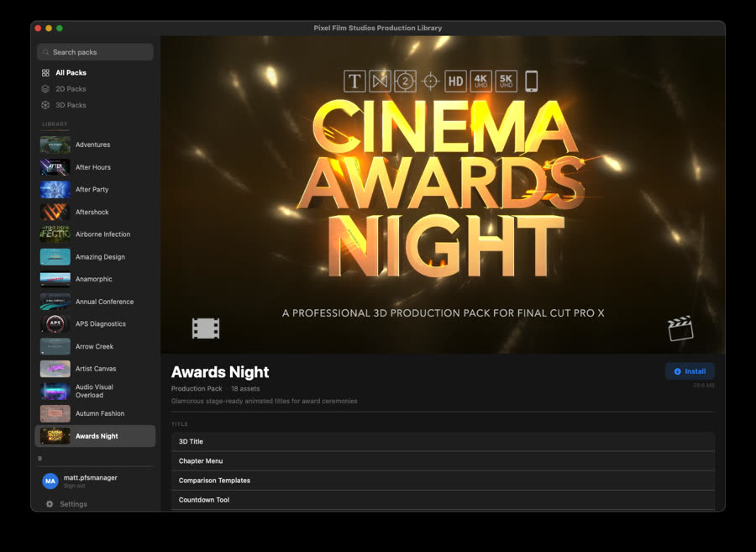This screenshot has width=756, height=552.
Task: Switch to 3D Packs
Action: click(x=71, y=105)
